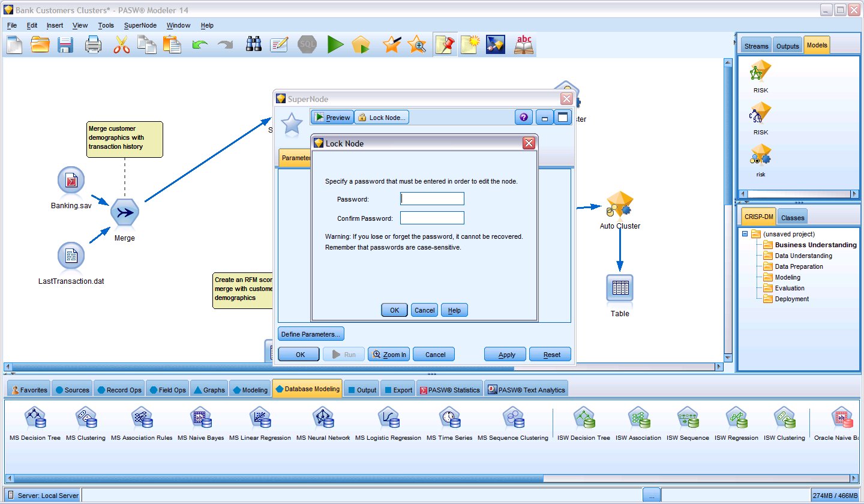
Task: Click Cancel in the Lock Node dialog
Action: coord(424,310)
